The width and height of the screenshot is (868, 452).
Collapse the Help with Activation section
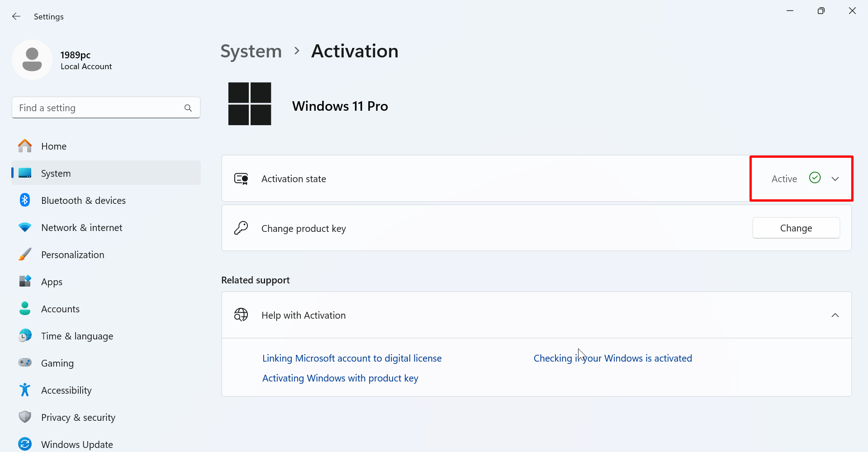click(835, 315)
